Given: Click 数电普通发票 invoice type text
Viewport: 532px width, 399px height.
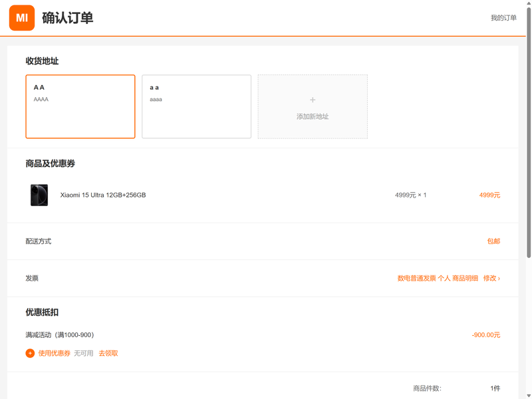Looking at the screenshot, I should coord(417,278).
